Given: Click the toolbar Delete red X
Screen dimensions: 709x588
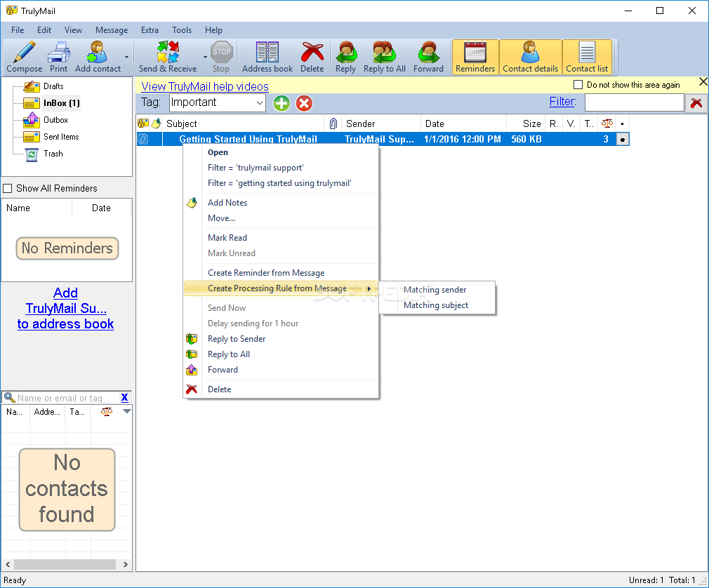Looking at the screenshot, I should pyautogui.click(x=312, y=52).
